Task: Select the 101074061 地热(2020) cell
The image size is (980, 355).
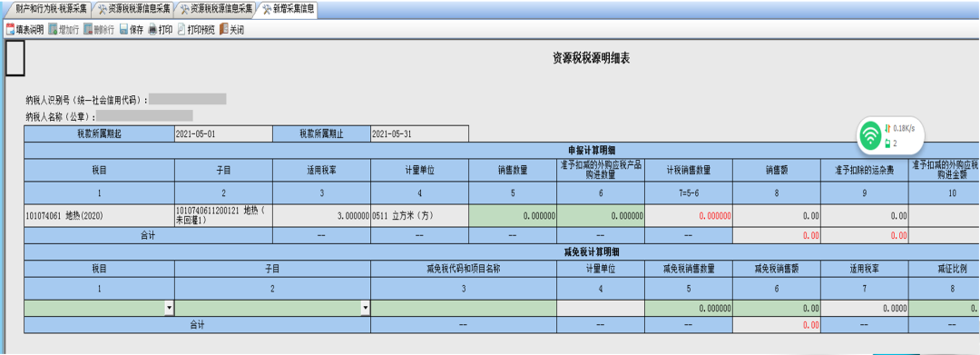Action: 99,216
